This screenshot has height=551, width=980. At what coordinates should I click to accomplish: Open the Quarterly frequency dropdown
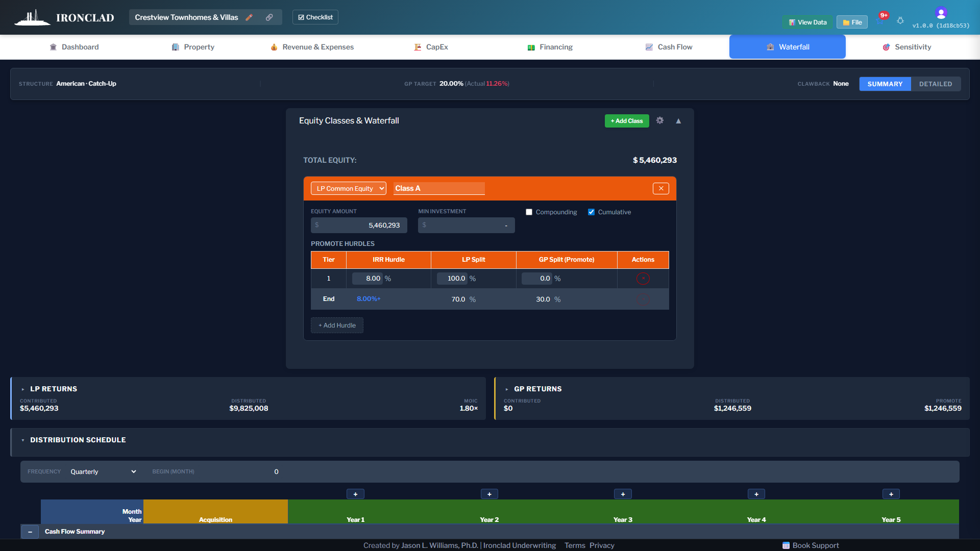tap(104, 471)
